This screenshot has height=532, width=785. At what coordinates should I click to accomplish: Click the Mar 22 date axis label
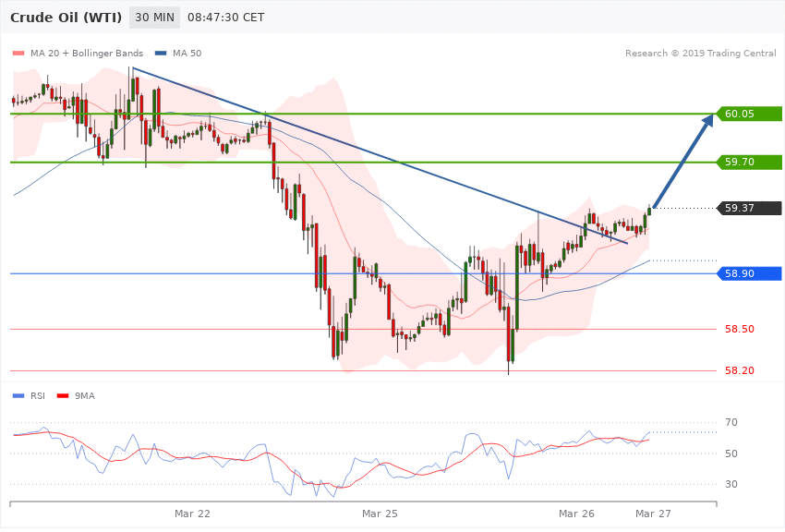pos(192,514)
